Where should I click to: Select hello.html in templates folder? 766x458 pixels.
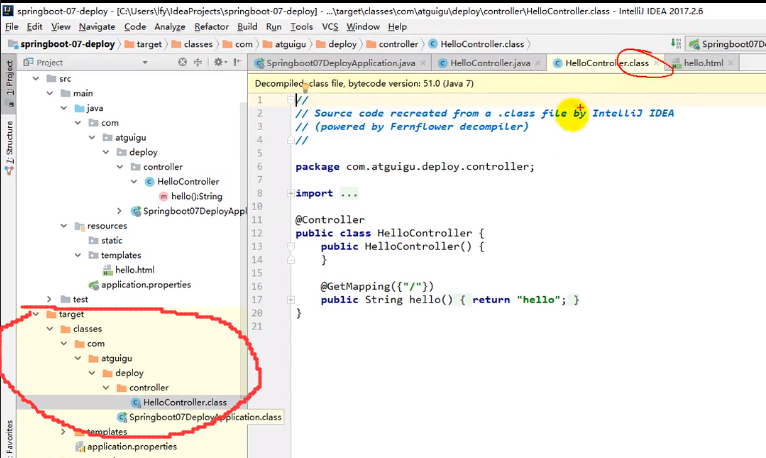point(129,270)
